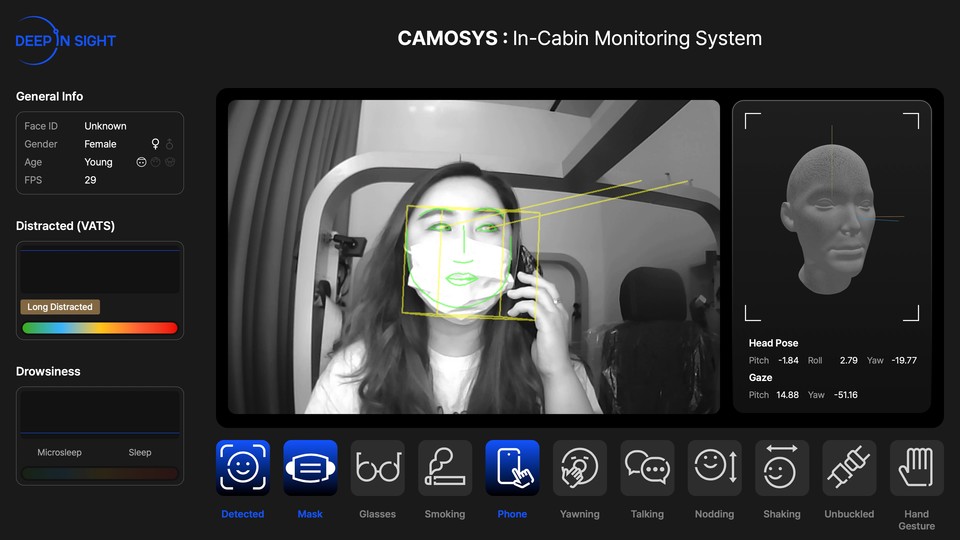Click the Phone usage icon
The width and height of the screenshot is (960, 540).
[512, 468]
